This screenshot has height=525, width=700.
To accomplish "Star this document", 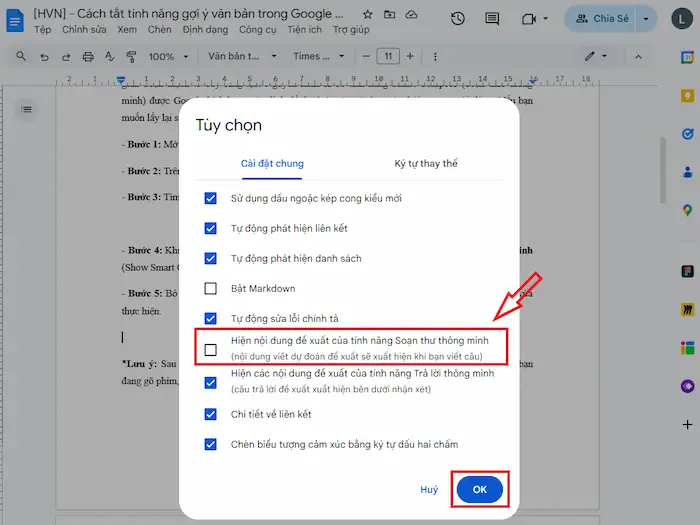I will [x=367, y=15].
